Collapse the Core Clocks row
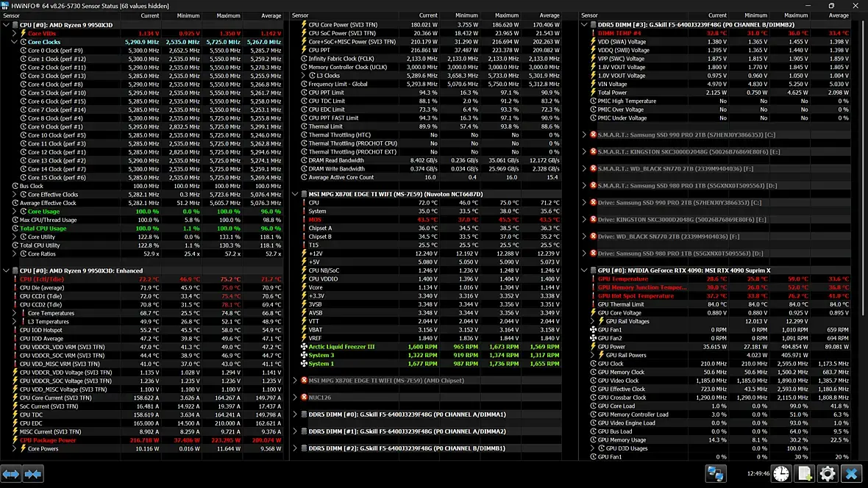868x488 pixels. (15, 42)
